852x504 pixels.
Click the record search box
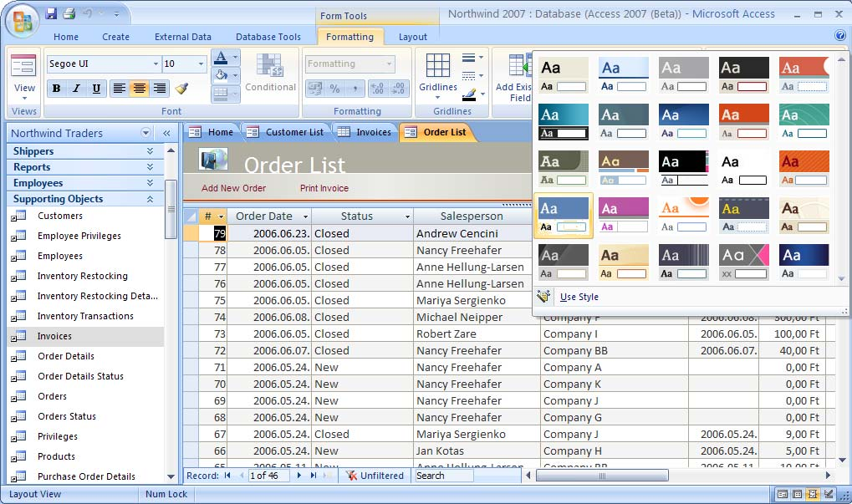click(443, 476)
